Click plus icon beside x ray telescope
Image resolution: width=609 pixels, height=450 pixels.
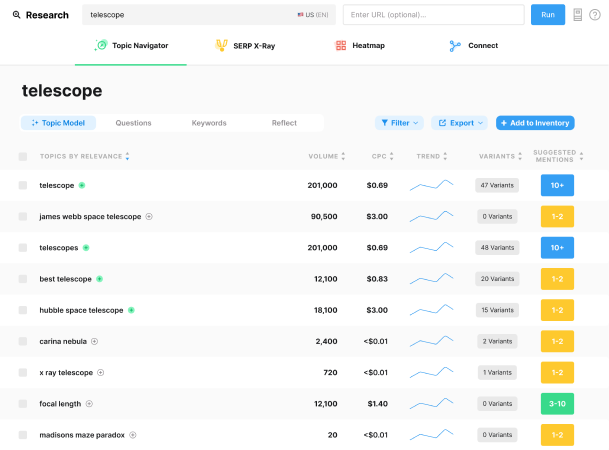click(x=101, y=372)
